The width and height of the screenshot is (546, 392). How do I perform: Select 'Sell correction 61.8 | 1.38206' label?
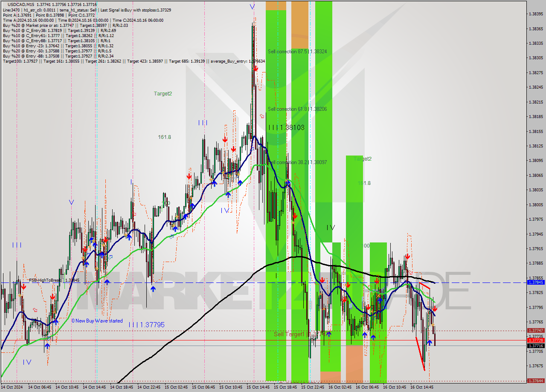297,109
